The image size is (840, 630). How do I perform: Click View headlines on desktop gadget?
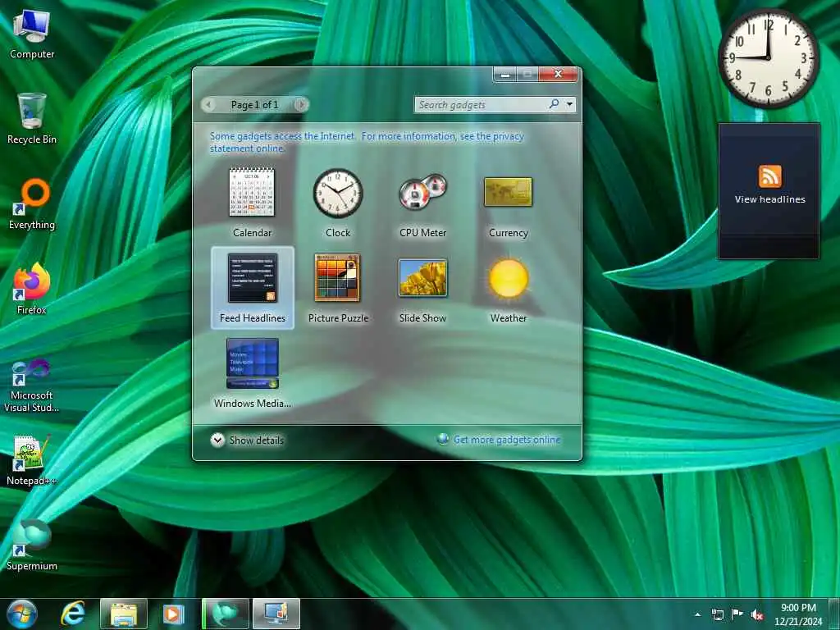point(769,199)
